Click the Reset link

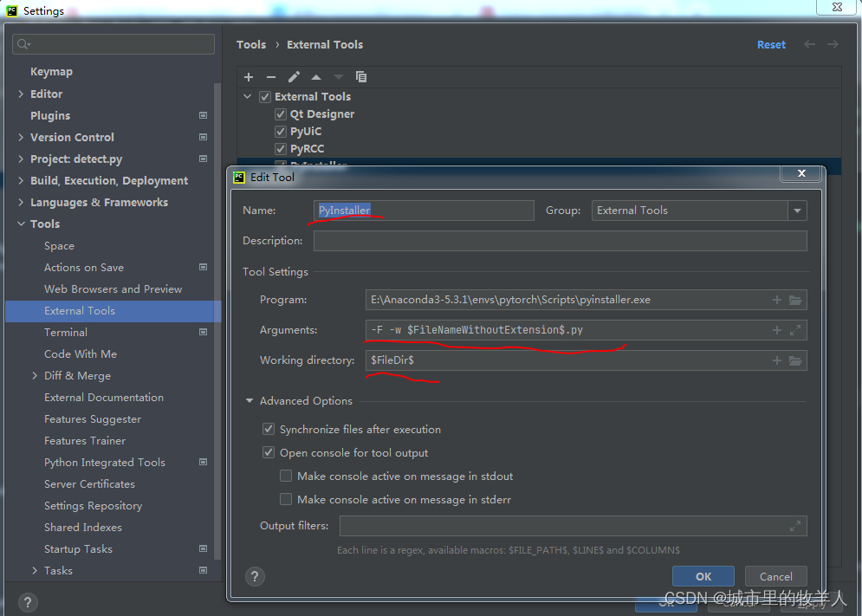click(771, 45)
